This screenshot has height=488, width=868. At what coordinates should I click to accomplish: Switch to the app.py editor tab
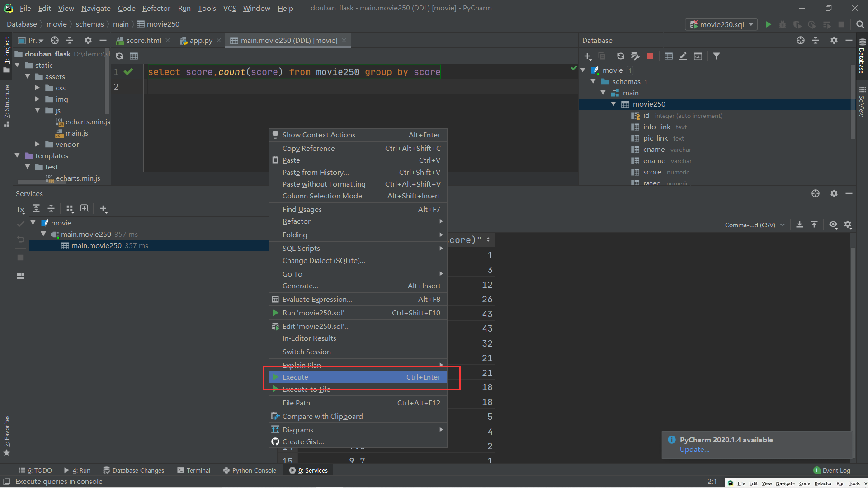click(x=200, y=40)
